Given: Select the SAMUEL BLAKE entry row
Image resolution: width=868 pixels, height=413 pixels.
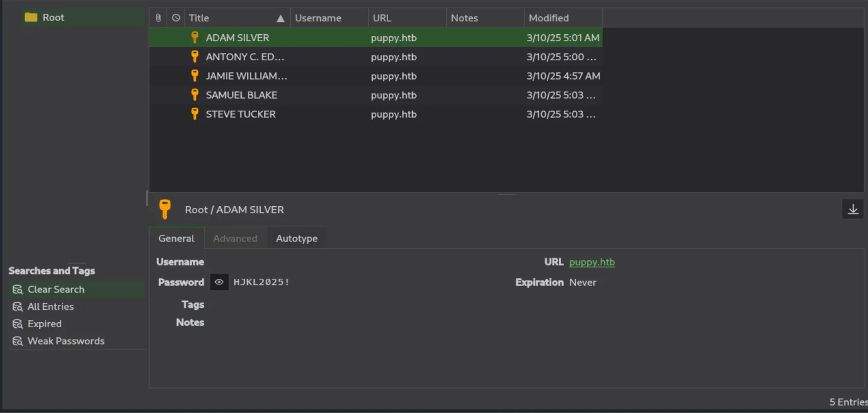Looking at the screenshot, I should coord(241,95).
